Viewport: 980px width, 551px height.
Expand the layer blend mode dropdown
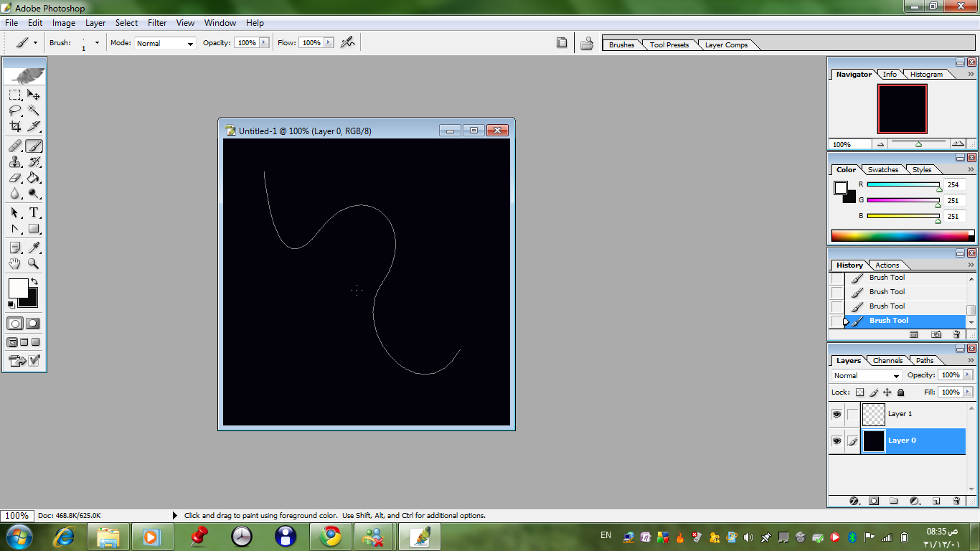coord(867,376)
